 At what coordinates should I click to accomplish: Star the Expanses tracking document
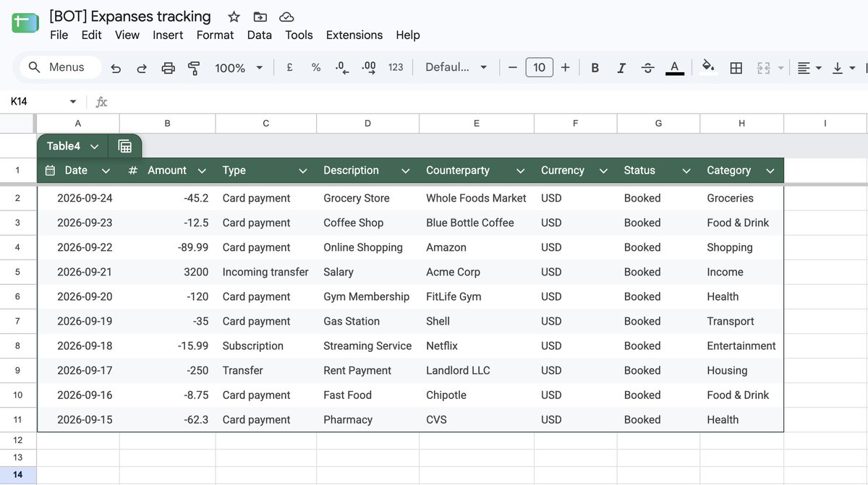click(x=234, y=17)
